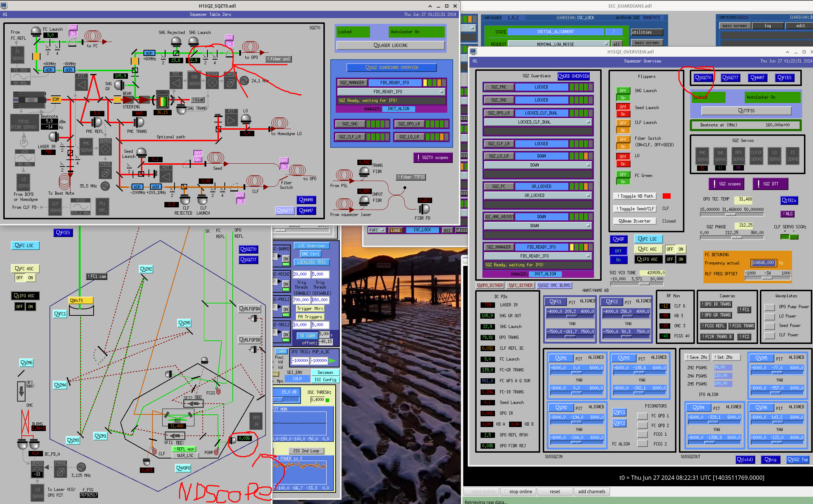Open the SHG SERVO block in SQZT0 window
This screenshot has height=504, width=813.
click(x=194, y=80)
